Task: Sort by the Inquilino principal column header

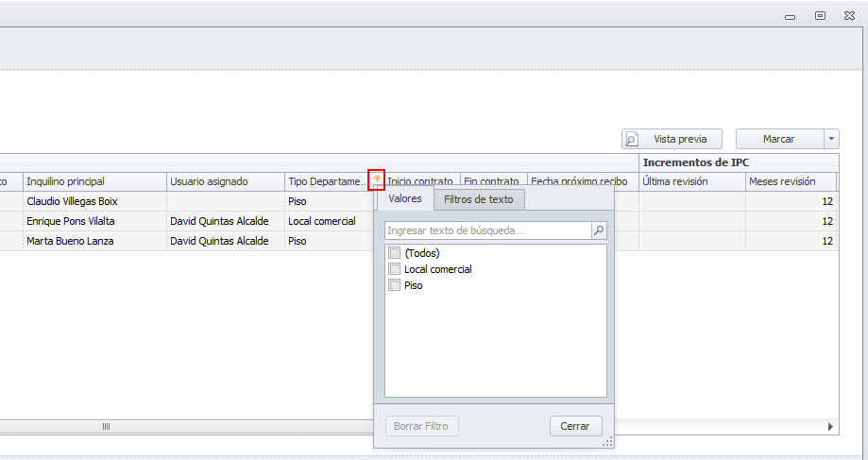Action: (x=93, y=181)
